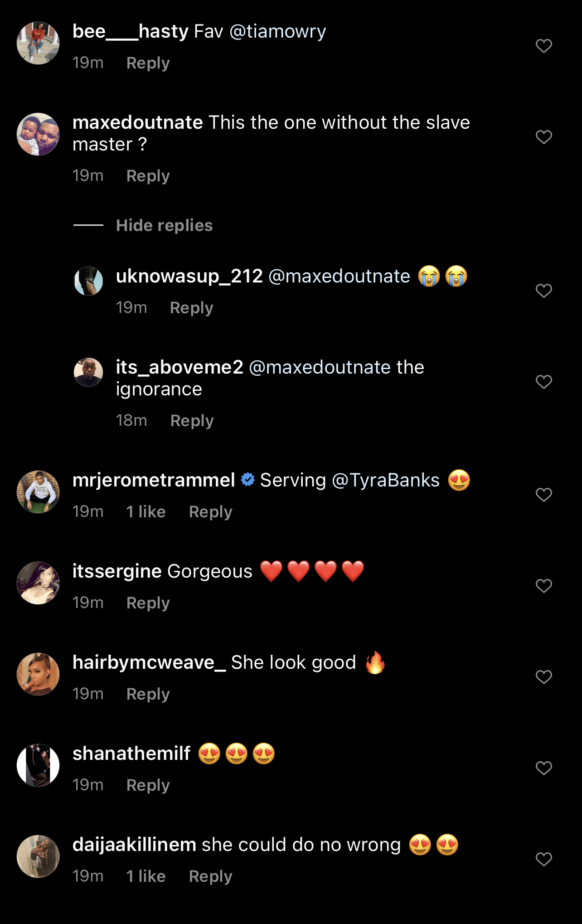582x924 pixels.
Task: Collapse thread with Hide replies
Action: click(x=164, y=225)
